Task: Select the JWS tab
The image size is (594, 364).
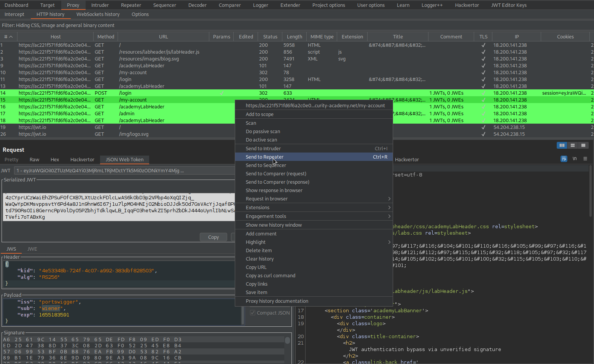Action: click(x=11, y=249)
